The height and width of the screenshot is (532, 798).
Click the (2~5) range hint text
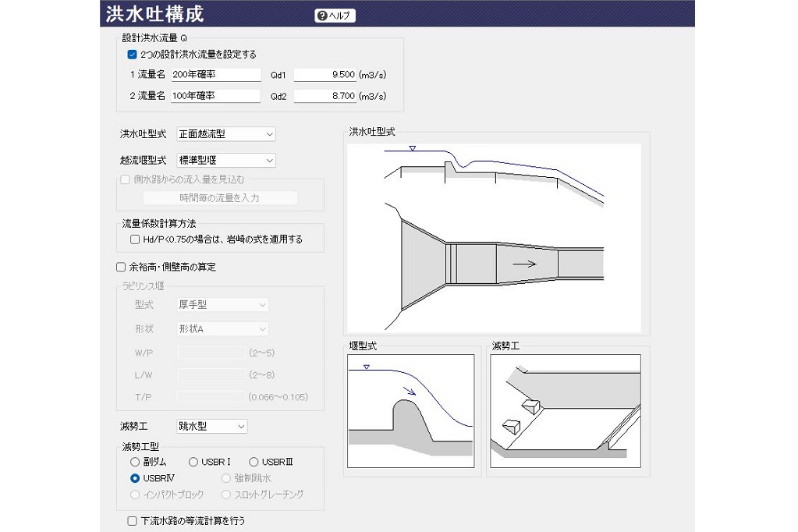point(261,353)
